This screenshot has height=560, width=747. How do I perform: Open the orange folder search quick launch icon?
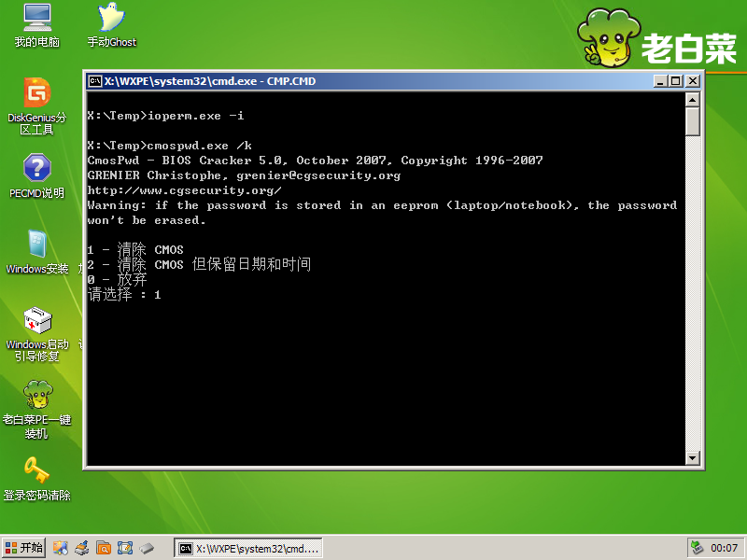(104, 548)
